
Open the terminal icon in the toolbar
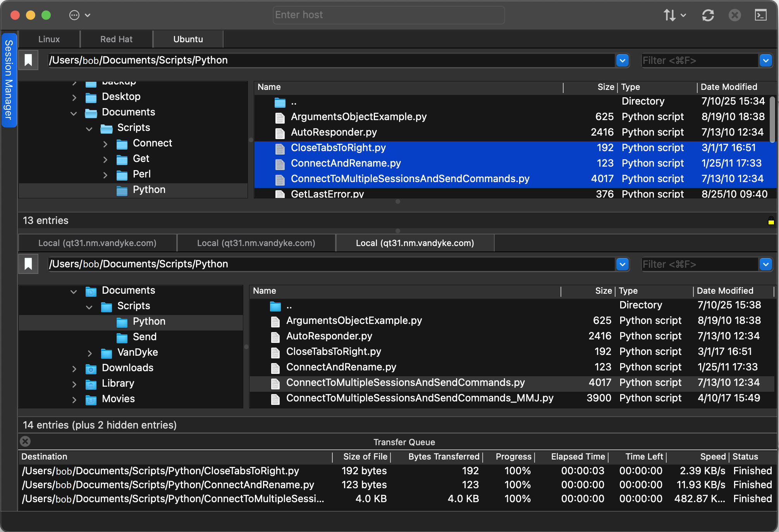[760, 15]
